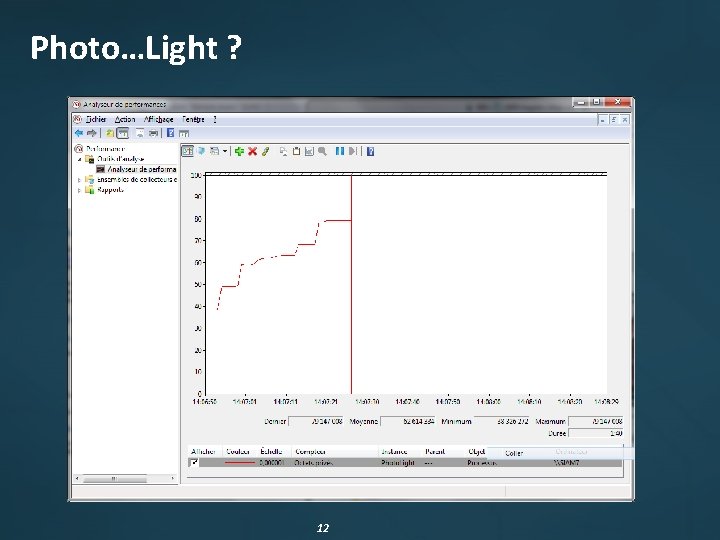Select Outils d'analyse folder
The width and height of the screenshot is (720, 540).
point(120,159)
